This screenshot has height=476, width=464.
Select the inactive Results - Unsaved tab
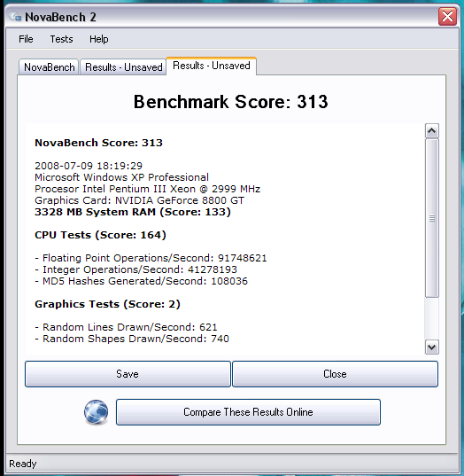[123, 67]
